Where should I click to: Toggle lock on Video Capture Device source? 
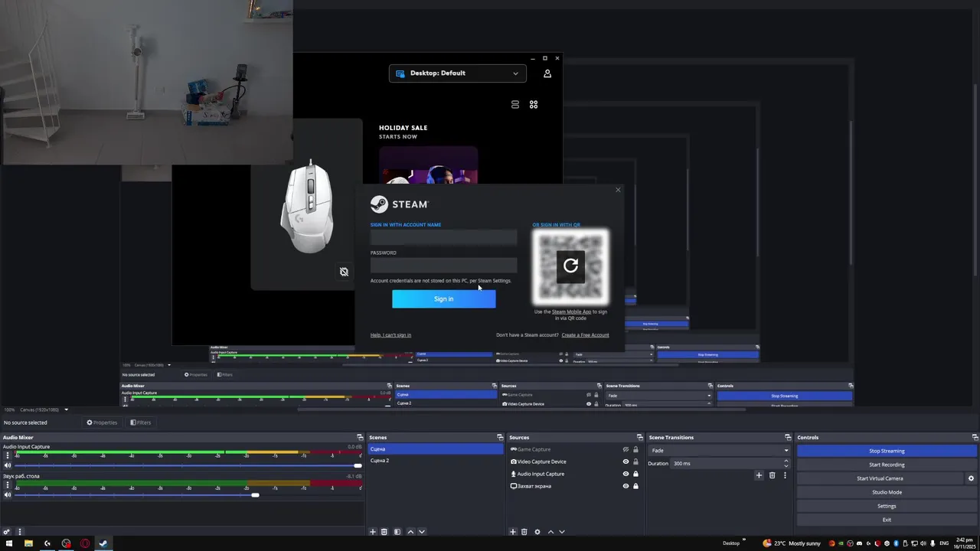point(635,461)
